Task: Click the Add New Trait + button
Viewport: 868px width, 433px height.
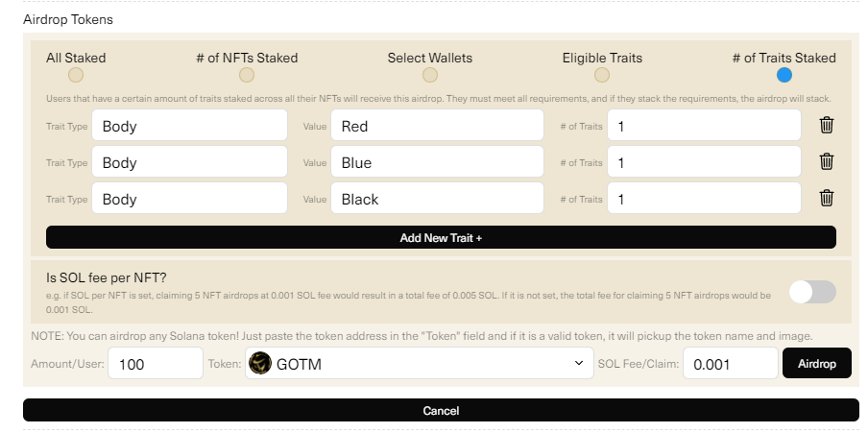Action: pyautogui.click(x=441, y=237)
